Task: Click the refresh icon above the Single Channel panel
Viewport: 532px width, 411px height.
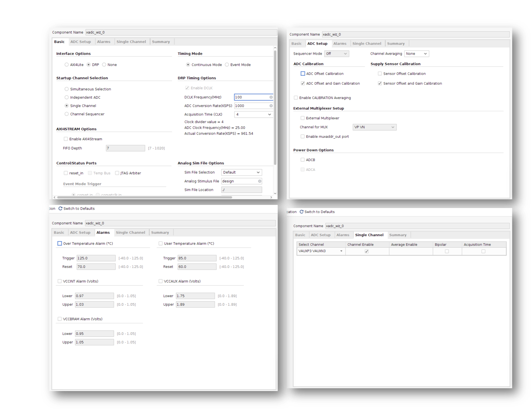Action: pos(302,212)
